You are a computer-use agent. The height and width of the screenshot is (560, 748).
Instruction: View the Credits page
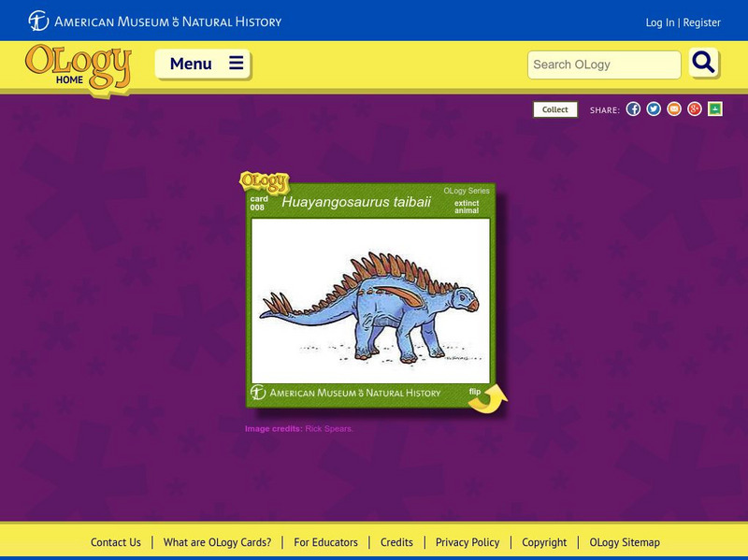tap(396, 541)
